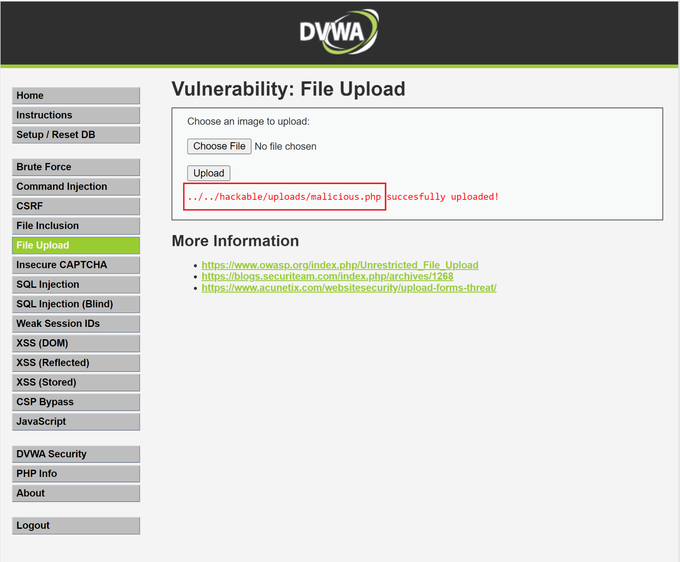Open the DVWA Security settings page

coord(76,454)
